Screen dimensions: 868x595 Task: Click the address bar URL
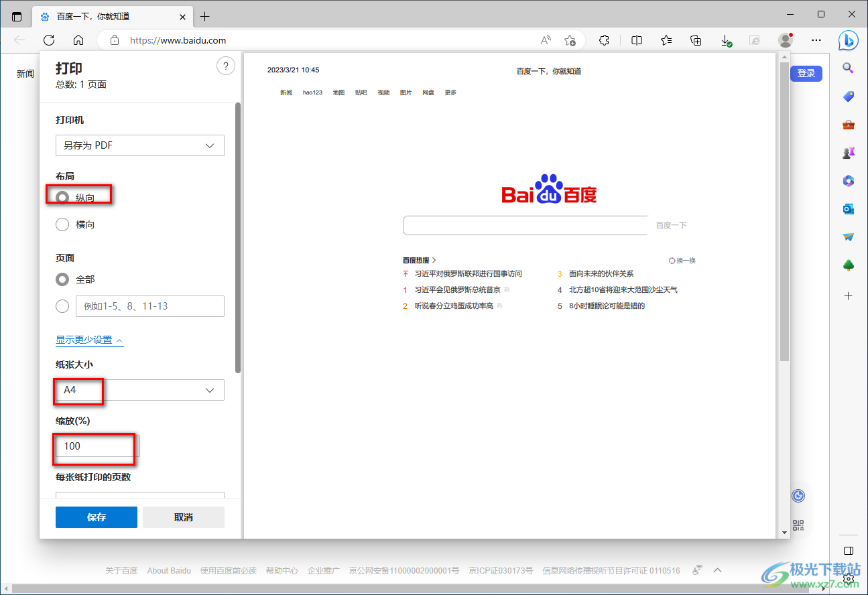pyautogui.click(x=178, y=40)
